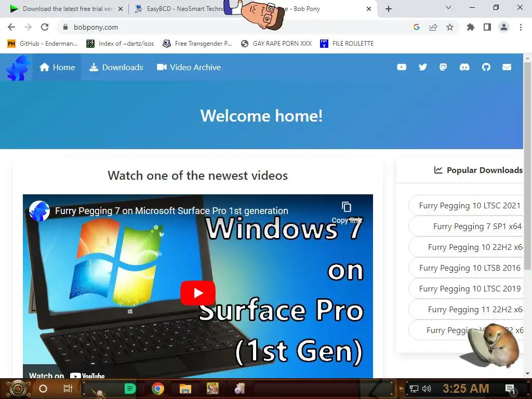
Task: Open the Video Archive navigation item
Action: [x=189, y=67]
